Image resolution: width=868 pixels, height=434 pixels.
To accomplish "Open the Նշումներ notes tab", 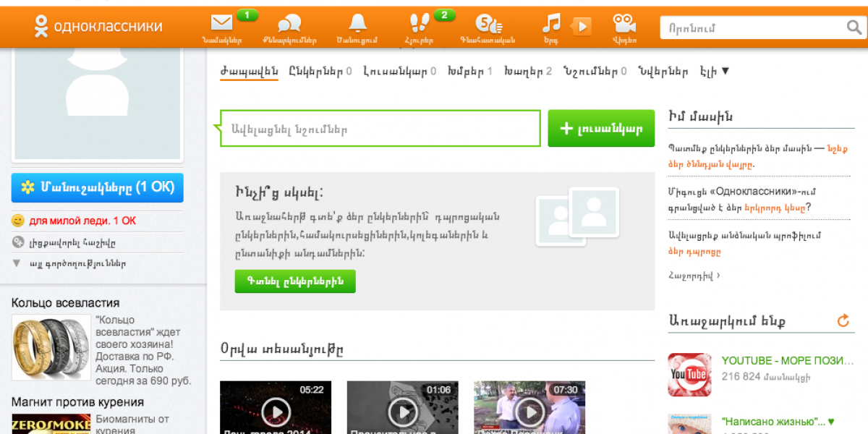I will pyautogui.click(x=595, y=72).
